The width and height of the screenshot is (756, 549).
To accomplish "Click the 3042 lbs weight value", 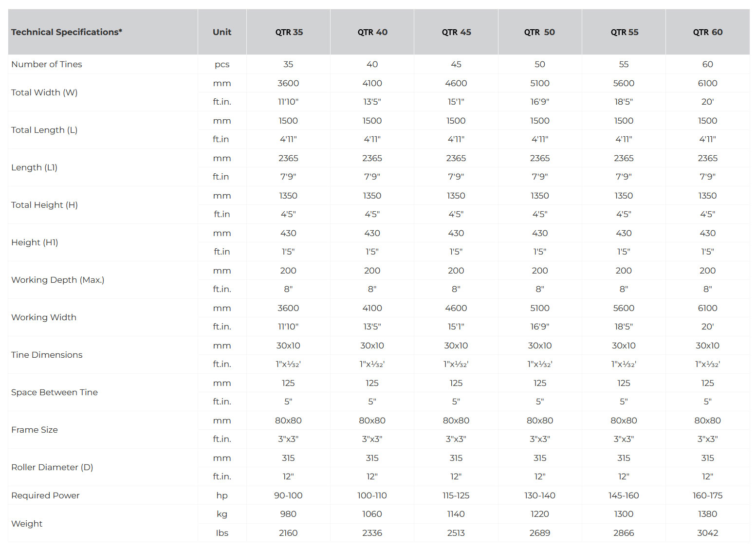I will (707, 533).
